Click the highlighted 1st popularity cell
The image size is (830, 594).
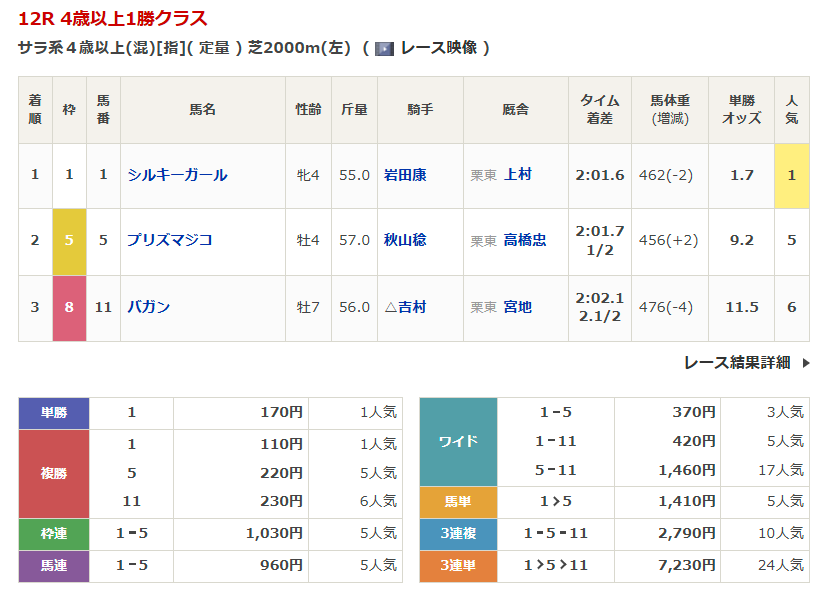coord(791,175)
